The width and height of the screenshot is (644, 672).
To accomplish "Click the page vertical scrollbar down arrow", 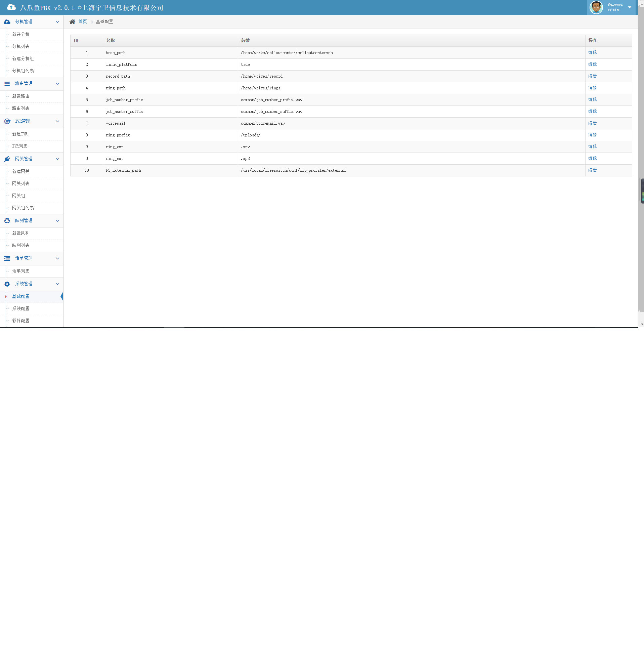I will point(642,324).
